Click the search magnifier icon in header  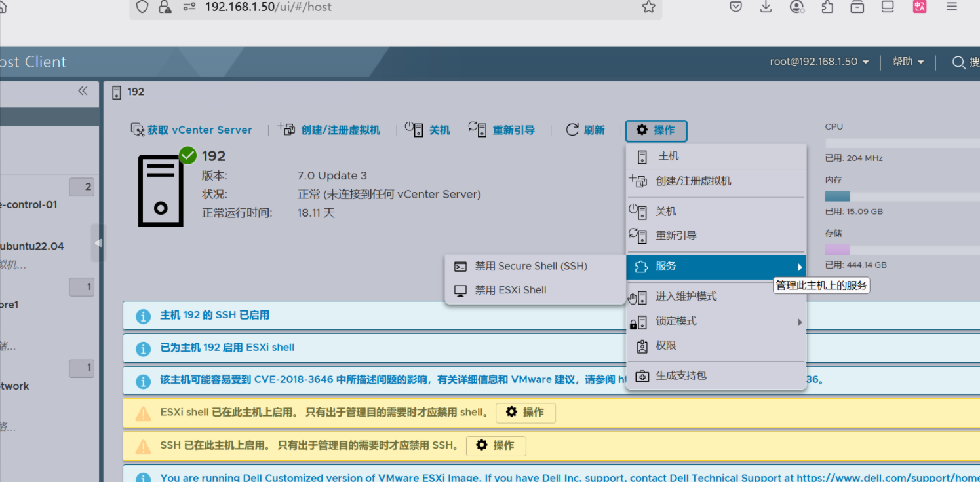(x=958, y=62)
